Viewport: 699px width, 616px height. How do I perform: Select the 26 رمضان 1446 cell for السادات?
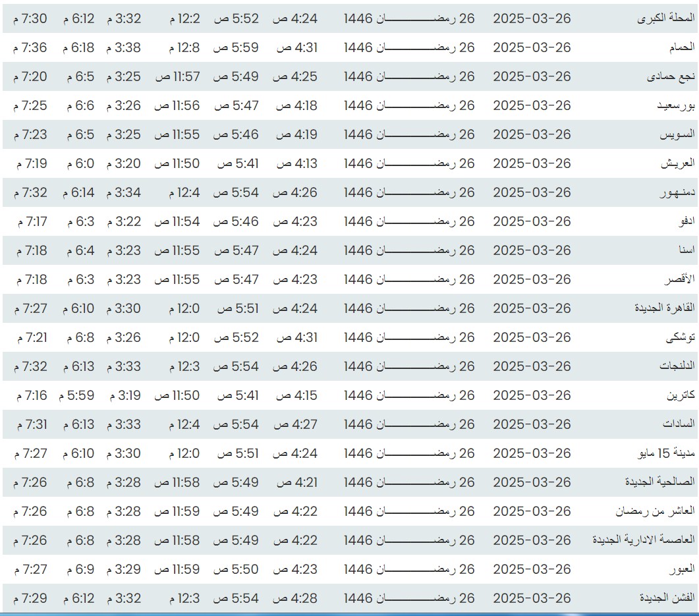409,424
